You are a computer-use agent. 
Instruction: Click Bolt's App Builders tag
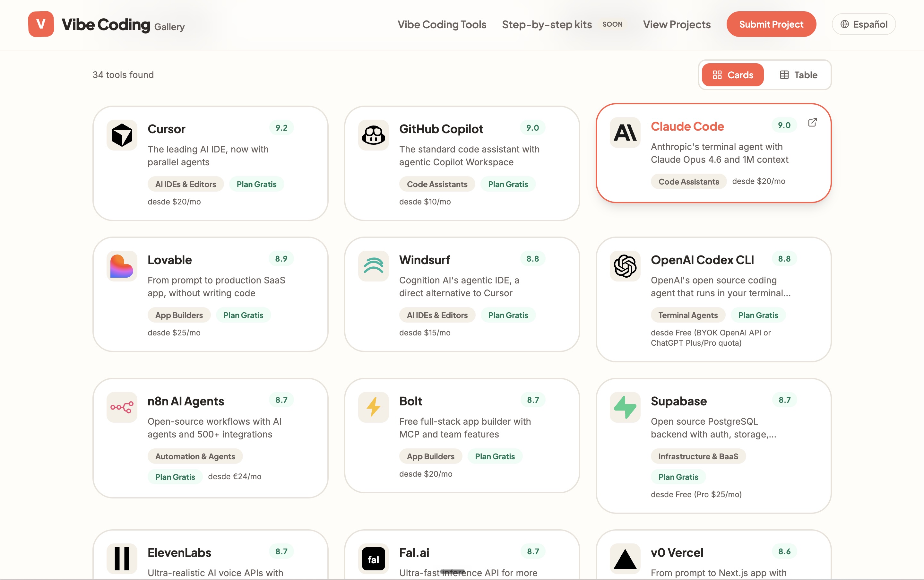pos(431,456)
